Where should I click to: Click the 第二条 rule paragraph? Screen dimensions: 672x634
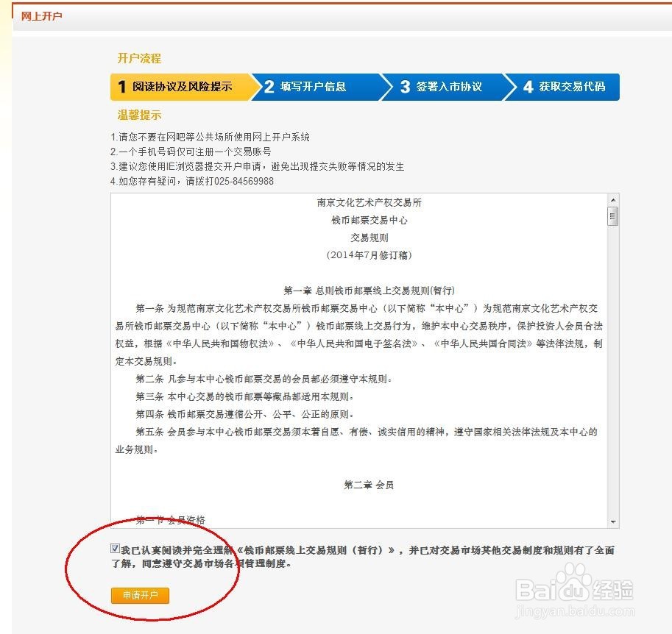coord(264,379)
